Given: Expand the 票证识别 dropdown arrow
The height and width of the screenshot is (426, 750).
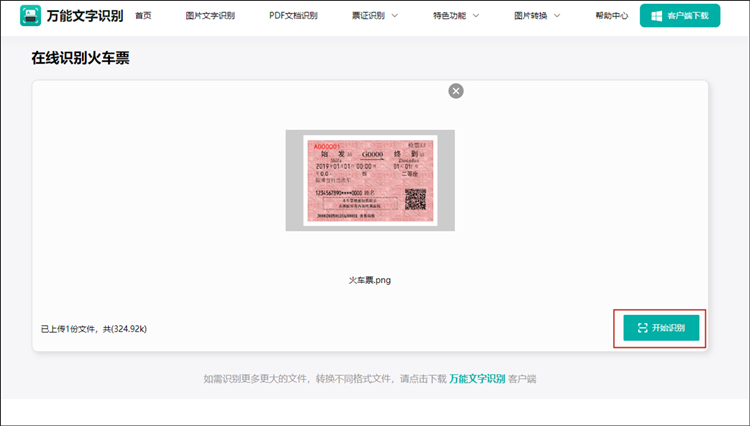Looking at the screenshot, I should [394, 16].
